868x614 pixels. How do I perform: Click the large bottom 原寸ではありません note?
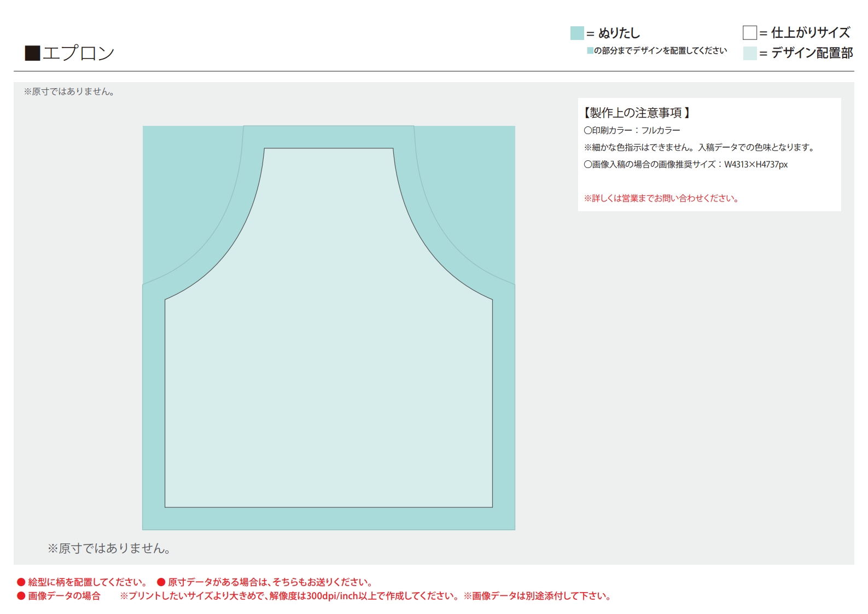tap(109, 548)
